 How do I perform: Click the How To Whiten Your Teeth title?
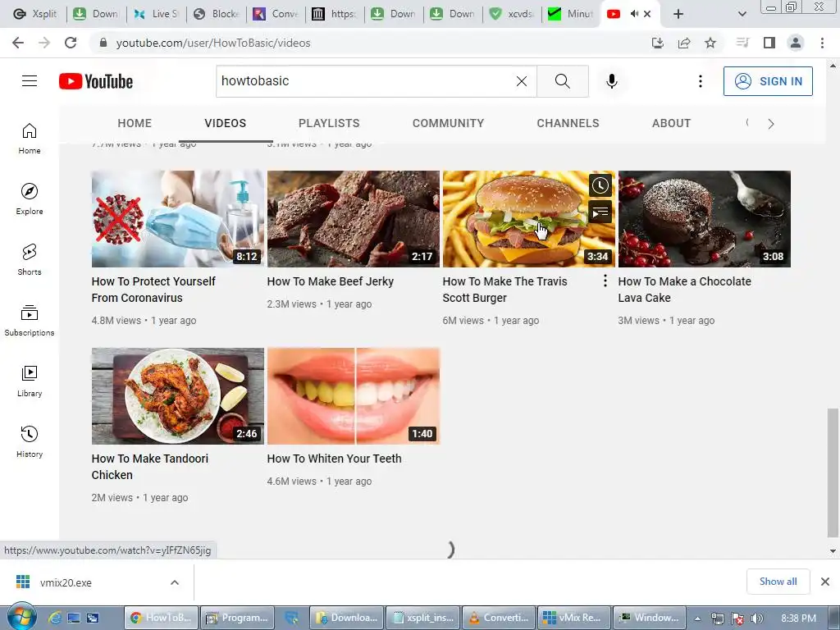[x=334, y=459]
